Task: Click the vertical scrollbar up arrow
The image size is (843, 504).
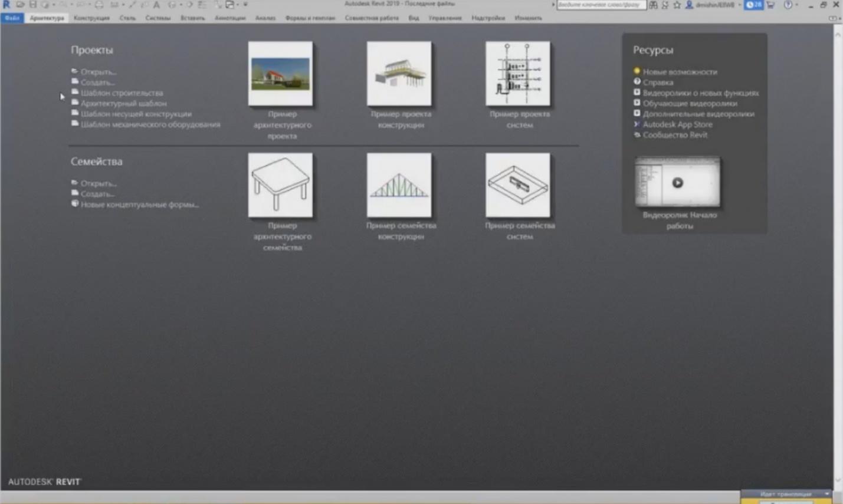Action: pyautogui.click(x=838, y=35)
